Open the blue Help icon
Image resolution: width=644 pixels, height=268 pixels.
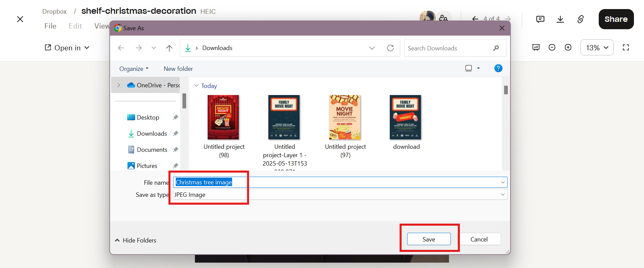coord(498,68)
